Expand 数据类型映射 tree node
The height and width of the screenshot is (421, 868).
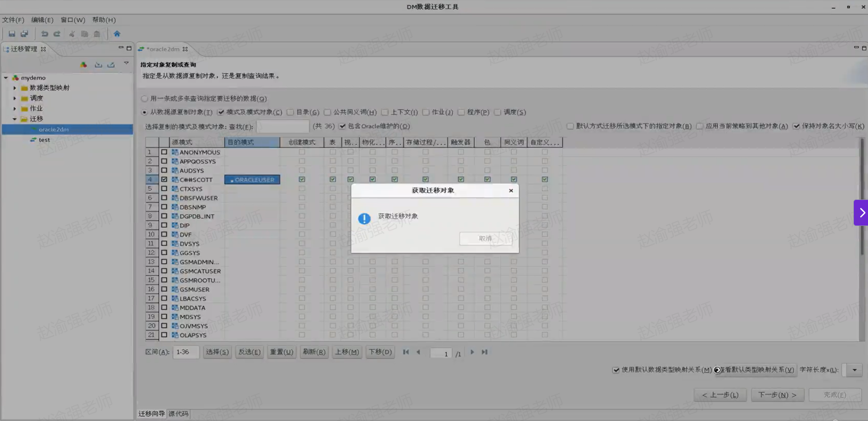[x=15, y=88]
